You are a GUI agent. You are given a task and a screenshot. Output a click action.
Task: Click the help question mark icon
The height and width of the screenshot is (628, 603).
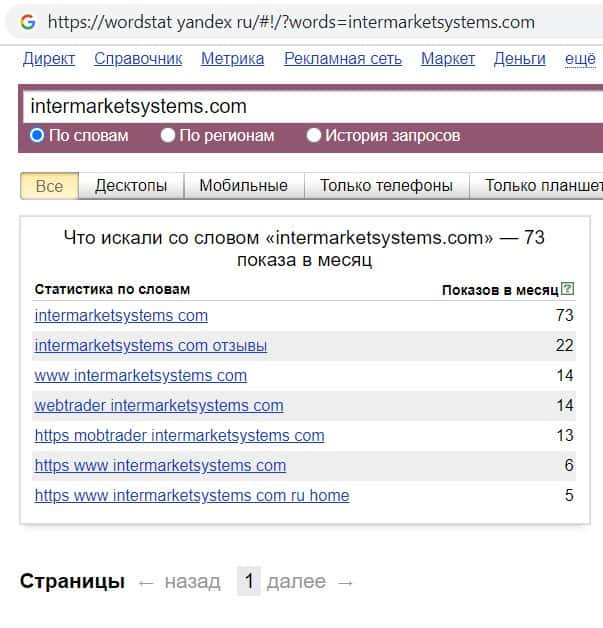568,289
